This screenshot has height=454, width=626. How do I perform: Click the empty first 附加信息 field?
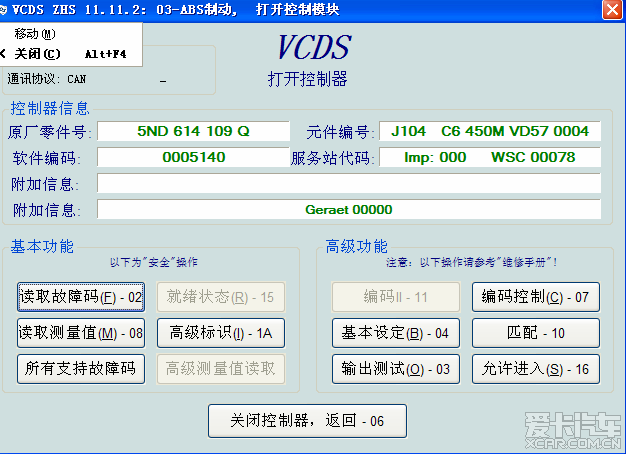(349, 183)
